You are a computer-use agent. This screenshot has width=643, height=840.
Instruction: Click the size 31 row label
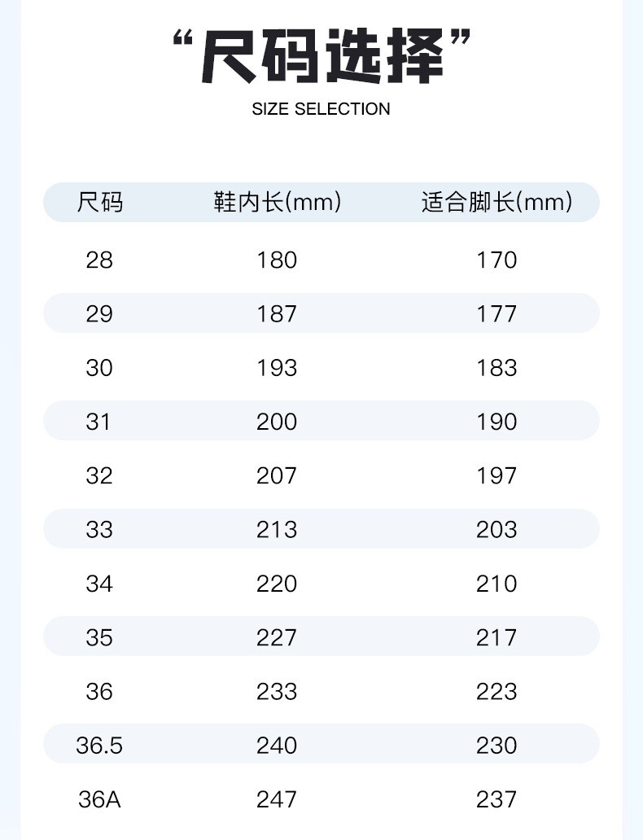point(99,422)
